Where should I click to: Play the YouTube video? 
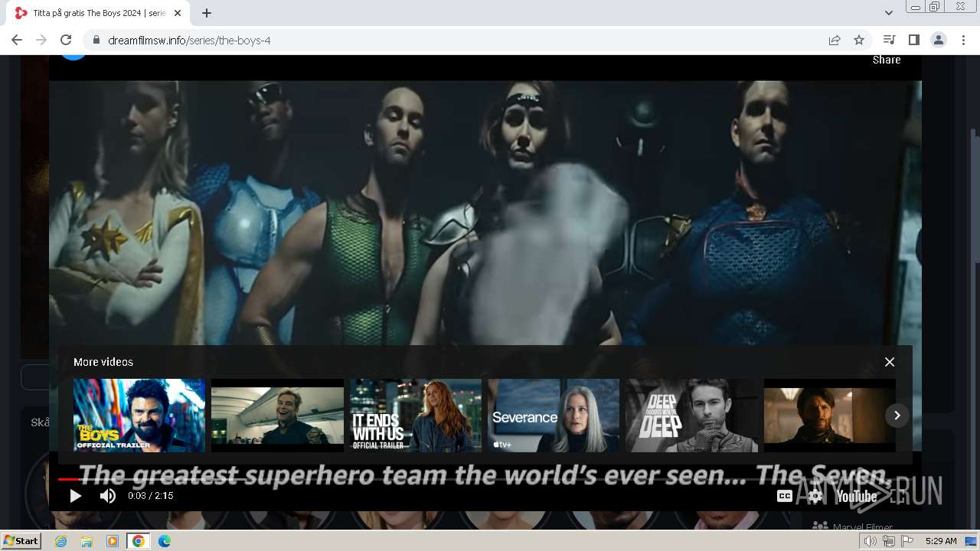coord(75,496)
